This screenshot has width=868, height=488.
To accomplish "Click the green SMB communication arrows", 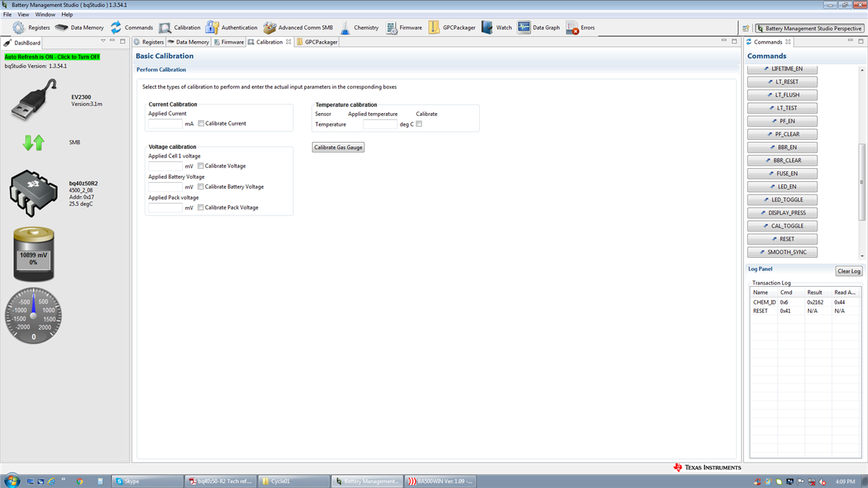I will [x=33, y=142].
